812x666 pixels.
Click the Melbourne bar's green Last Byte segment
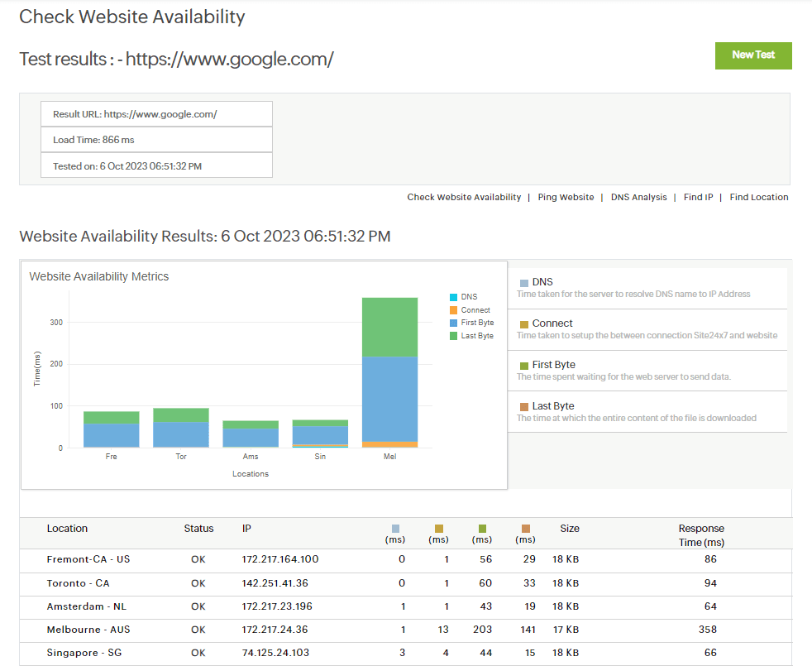(x=389, y=327)
